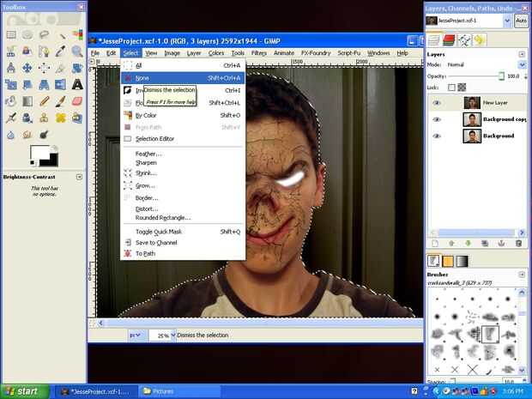The width and height of the screenshot is (532, 399).
Task: Open the Filters menu
Action: pyautogui.click(x=259, y=53)
